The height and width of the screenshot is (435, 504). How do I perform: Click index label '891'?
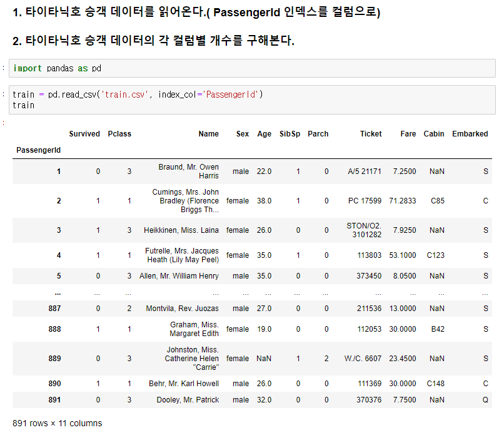54,400
